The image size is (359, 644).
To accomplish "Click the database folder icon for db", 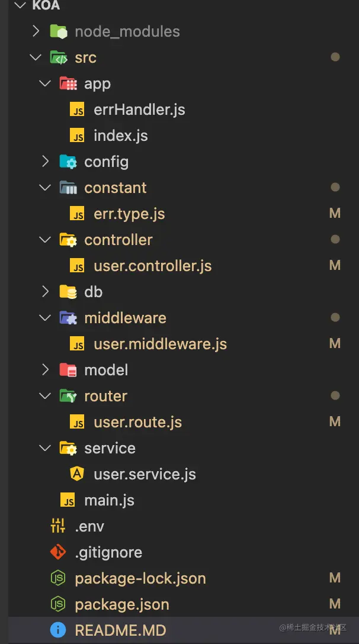I will (68, 292).
